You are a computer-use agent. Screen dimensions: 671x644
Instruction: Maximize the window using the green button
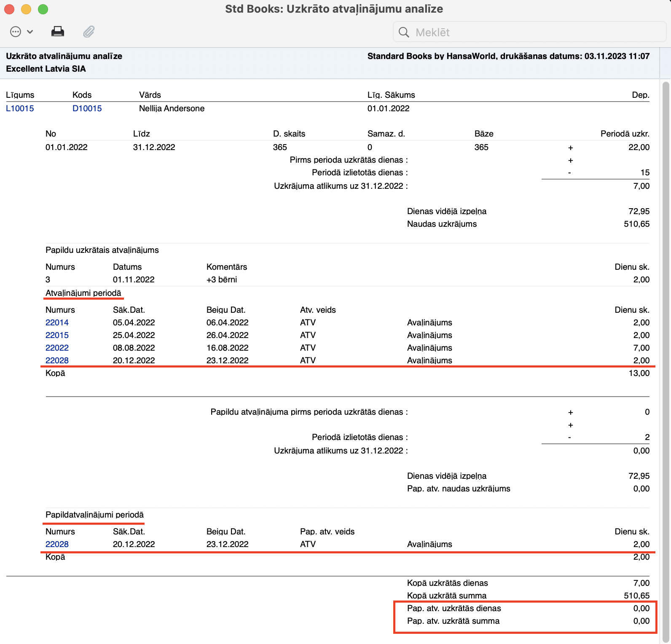(43, 9)
